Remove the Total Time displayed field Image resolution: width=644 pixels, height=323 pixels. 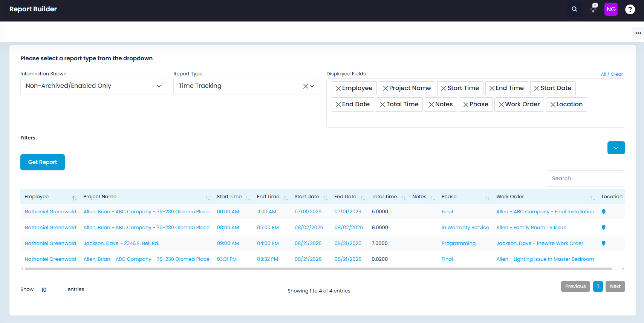(x=382, y=104)
